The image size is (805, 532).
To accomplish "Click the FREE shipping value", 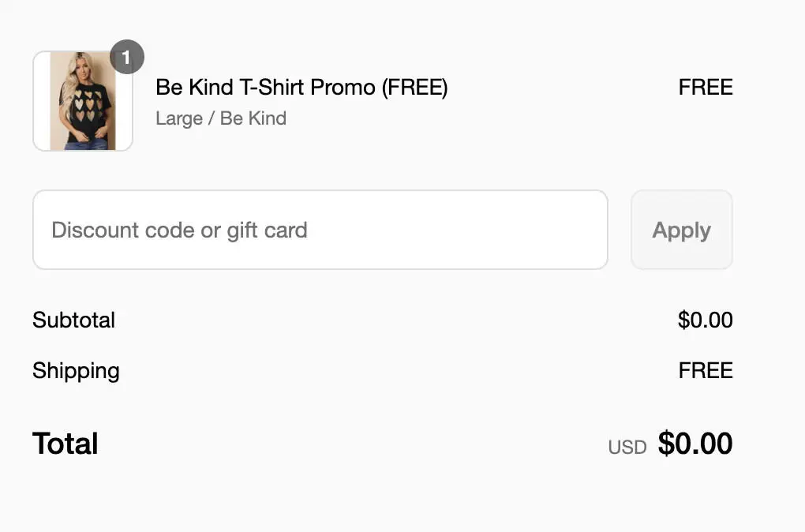I will 705,370.
